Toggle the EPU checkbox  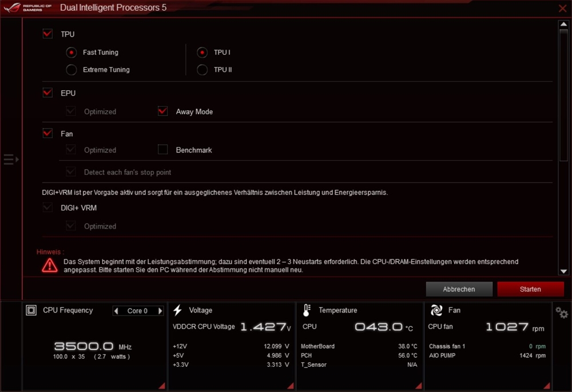(48, 93)
